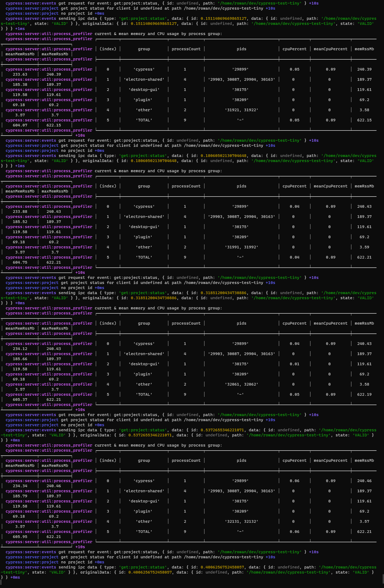Screen dimensions: 384x588
Task: Select the meanMemRssMb value 185.38
Action: coord(20,84)
